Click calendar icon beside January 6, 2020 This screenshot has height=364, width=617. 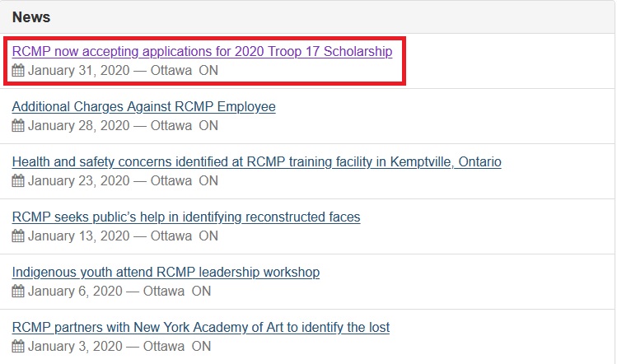click(x=18, y=292)
